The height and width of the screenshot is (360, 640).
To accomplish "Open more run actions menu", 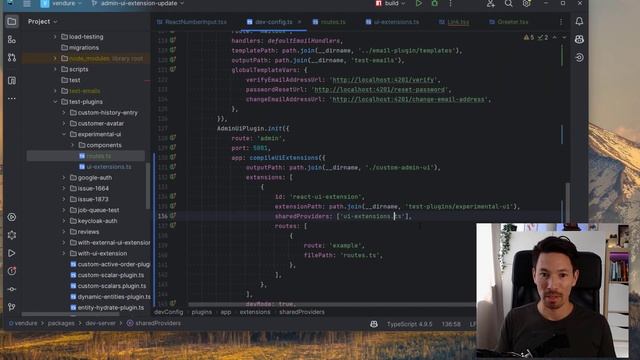I will (x=450, y=3).
